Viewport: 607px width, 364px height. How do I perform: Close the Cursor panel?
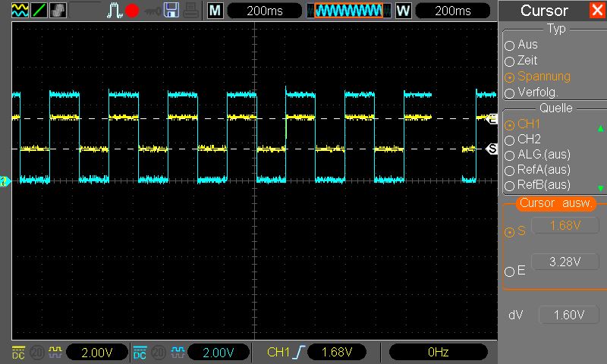tap(596, 11)
